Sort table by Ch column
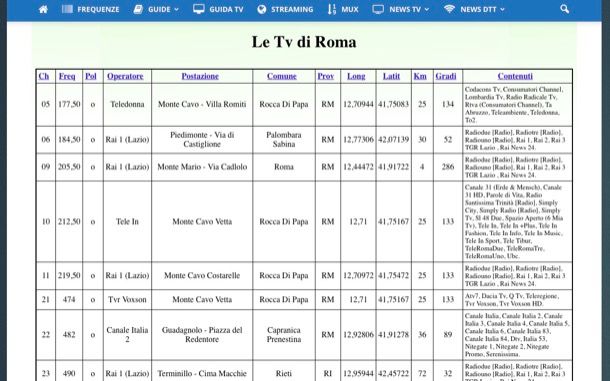Viewport: 610px width, 381px height. 44,76
